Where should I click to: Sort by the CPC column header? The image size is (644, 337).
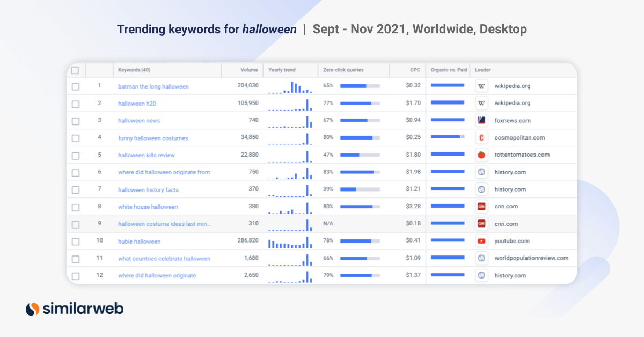tap(415, 70)
